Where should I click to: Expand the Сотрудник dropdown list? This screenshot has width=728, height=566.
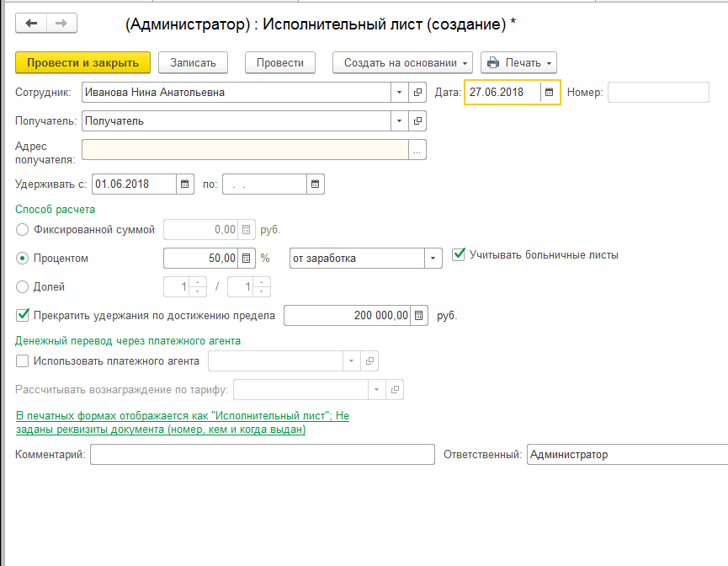click(x=399, y=93)
